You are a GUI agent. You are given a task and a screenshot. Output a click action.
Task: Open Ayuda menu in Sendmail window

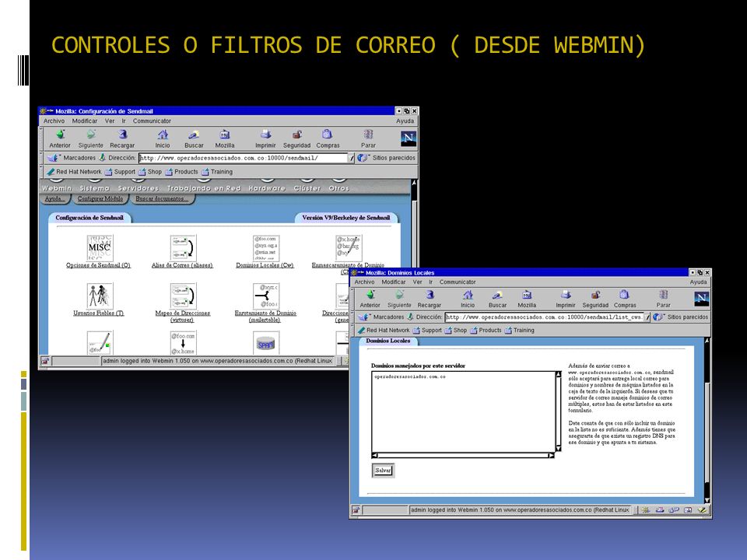405,121
